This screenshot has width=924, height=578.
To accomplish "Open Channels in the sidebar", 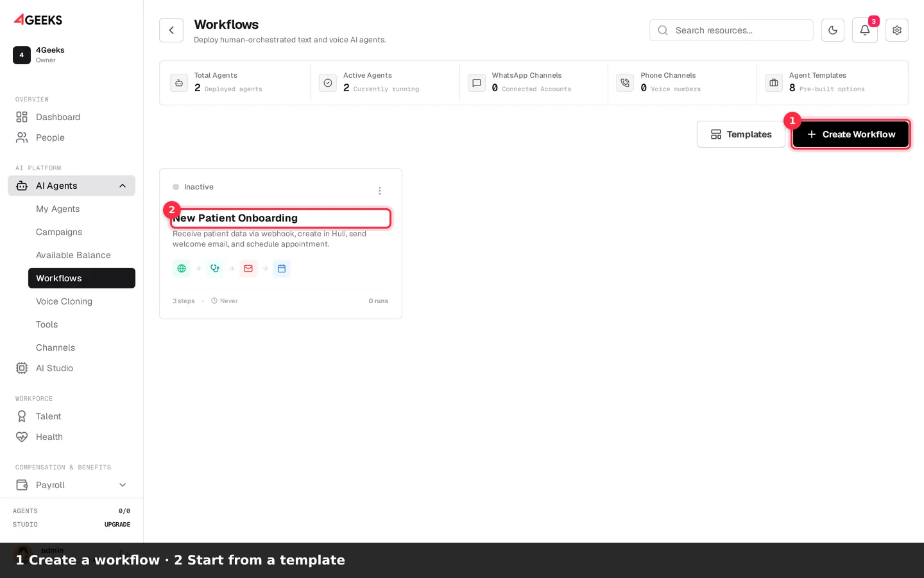I will coord(81,347).
